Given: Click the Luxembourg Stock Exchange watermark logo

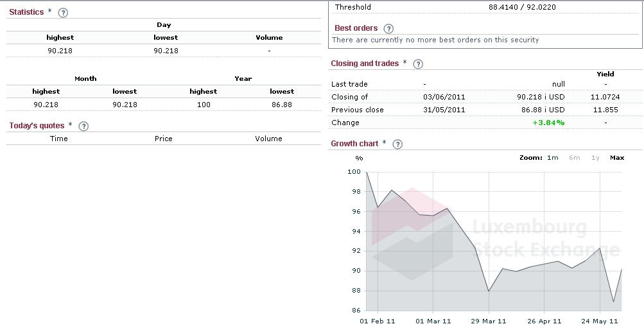Looking at the screenshot, I should (x=494, y=237).
